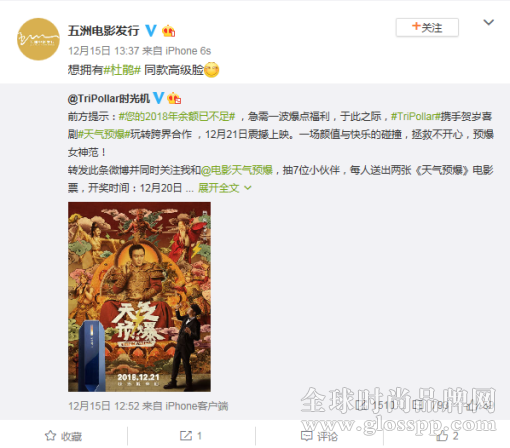Open the 评论 comment bubble

tap(307, 436)
